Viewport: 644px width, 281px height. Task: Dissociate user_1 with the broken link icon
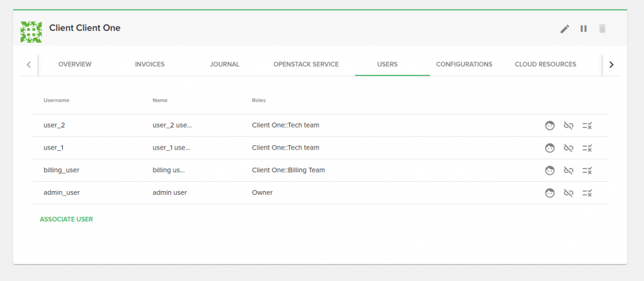tap(569, 148)
